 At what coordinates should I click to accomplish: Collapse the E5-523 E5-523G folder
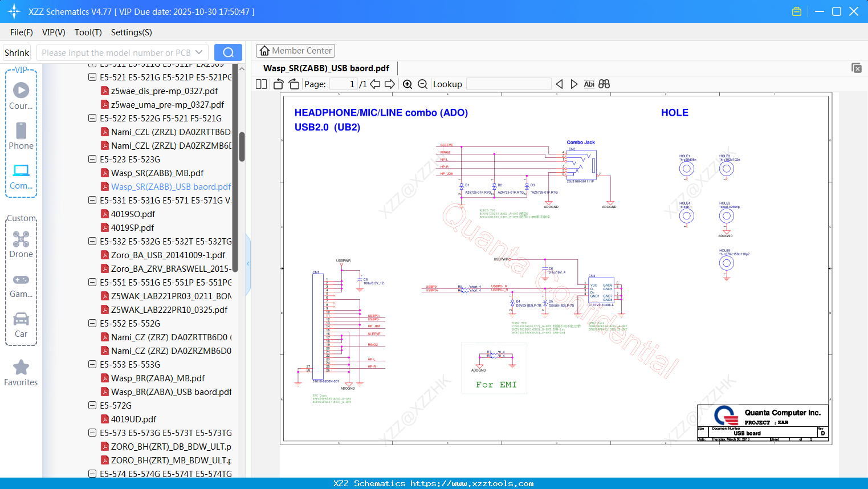click(92, 160)
